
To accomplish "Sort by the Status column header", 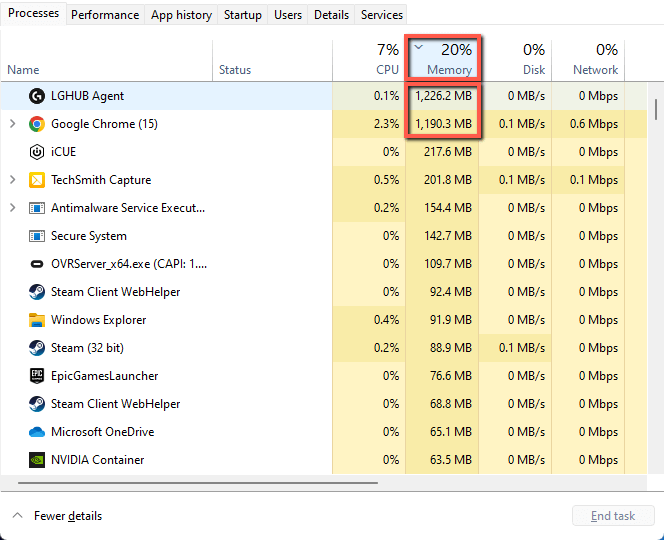I will (x=272, y=60).
